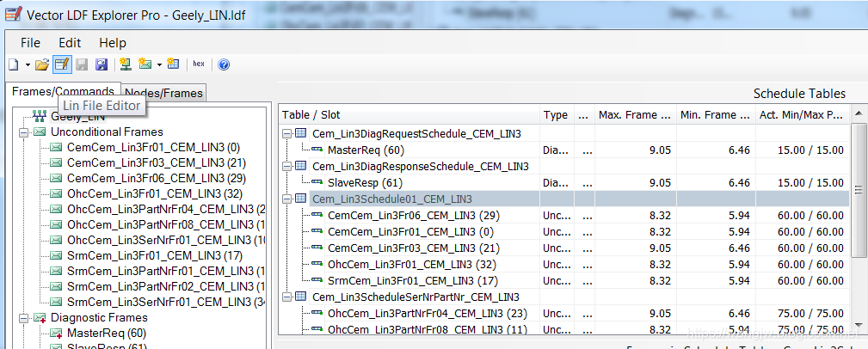
Task: Click the SlaveResp (61) slot icon
Action: [317, 182]
